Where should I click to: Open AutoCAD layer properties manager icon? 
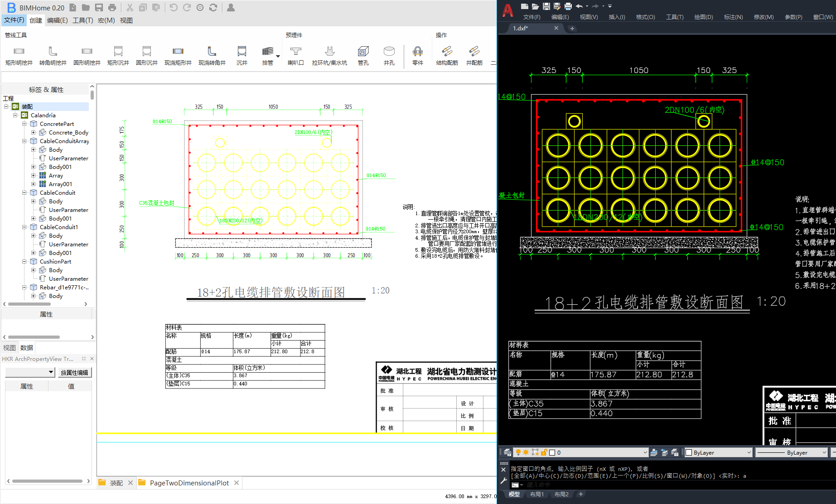pos(507,452)
